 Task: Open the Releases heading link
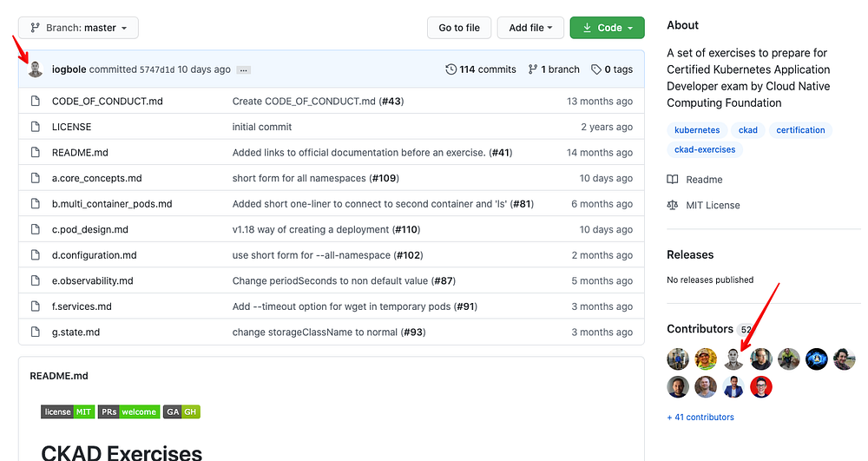pos(690,254)
